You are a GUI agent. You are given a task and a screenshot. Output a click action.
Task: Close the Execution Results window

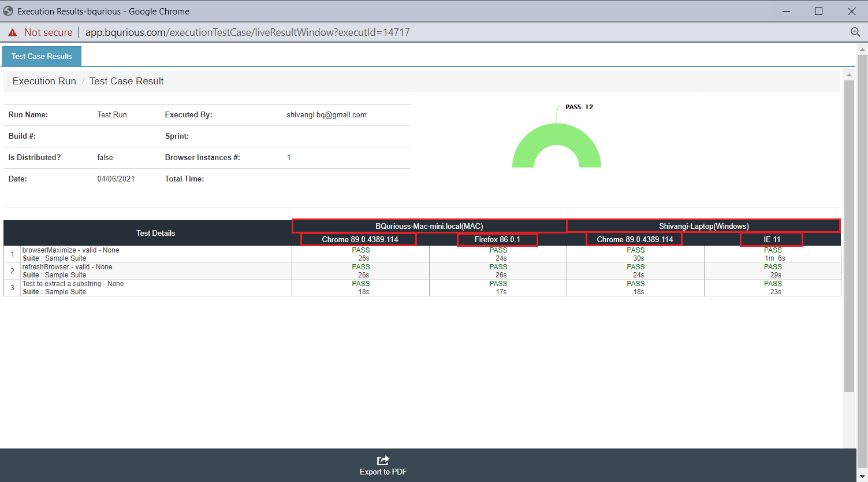[x=852, y=11]
